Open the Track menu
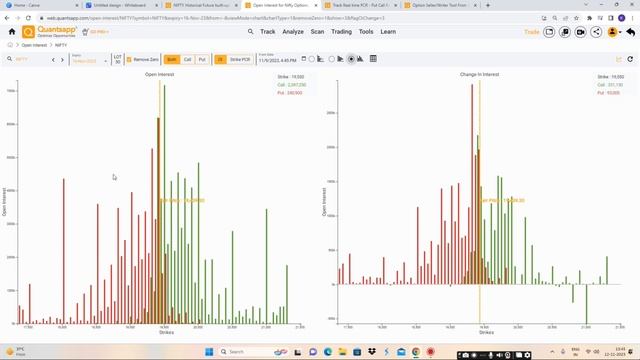Screen dimensions: 640x360 (x=268, y=32)
